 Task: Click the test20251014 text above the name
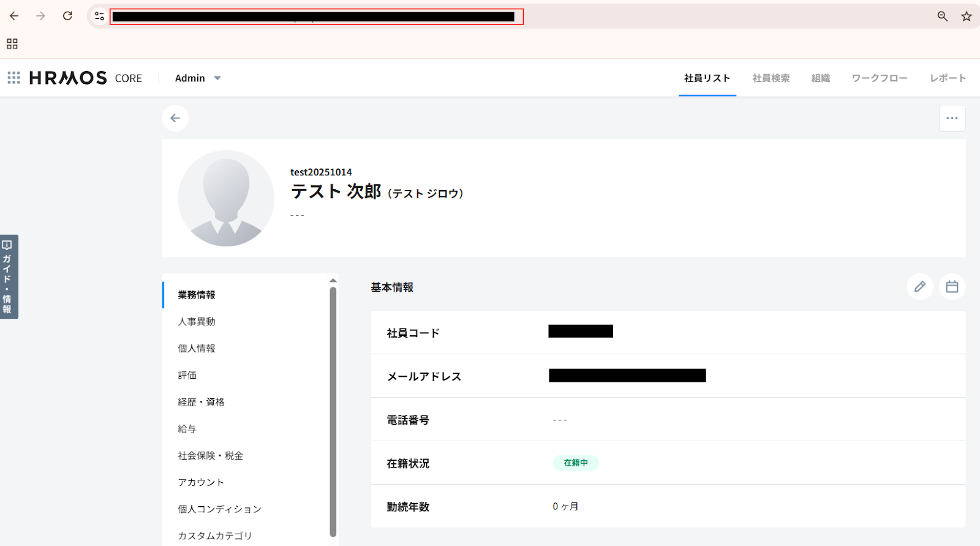click(x=321, y=172)
